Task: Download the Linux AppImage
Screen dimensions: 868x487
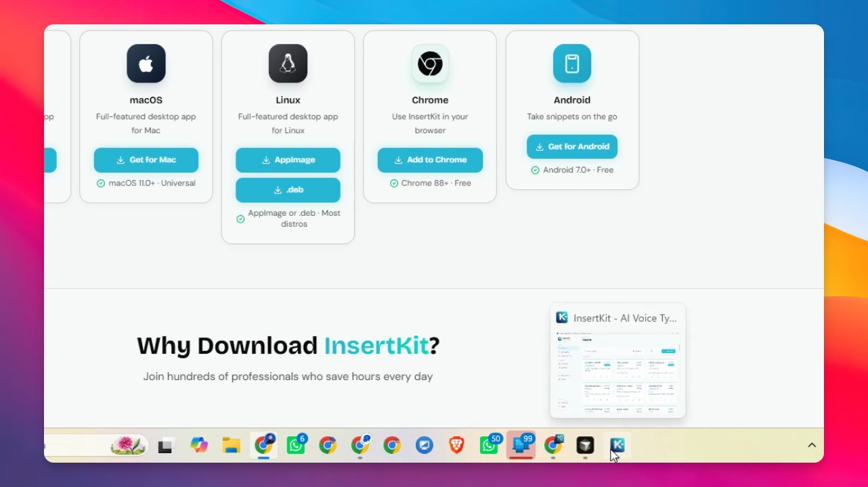Action: (288, 160)
